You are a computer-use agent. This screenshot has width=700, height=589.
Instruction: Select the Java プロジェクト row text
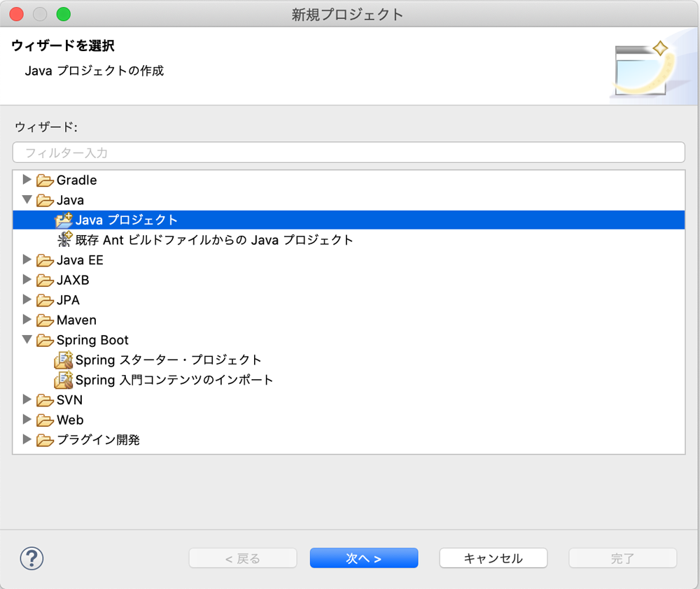(x=127, y=220)
